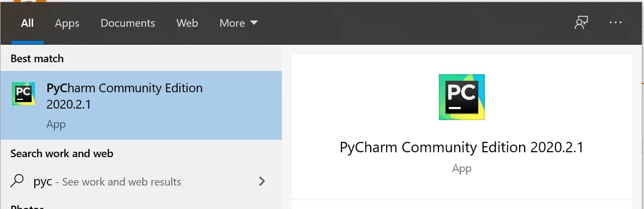Click the Photos section header at the bottom
The image size is (644, 209).
point(27,207)
